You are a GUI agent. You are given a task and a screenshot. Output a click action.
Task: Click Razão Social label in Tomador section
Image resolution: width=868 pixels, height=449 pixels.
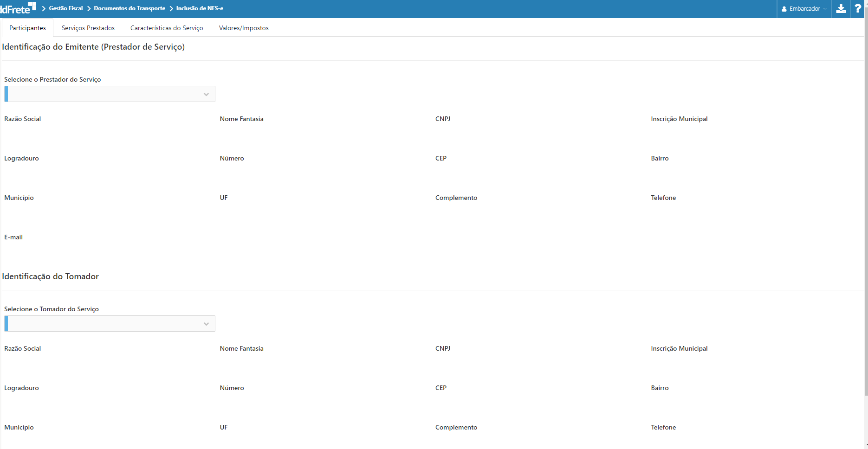tap(23, 348)
